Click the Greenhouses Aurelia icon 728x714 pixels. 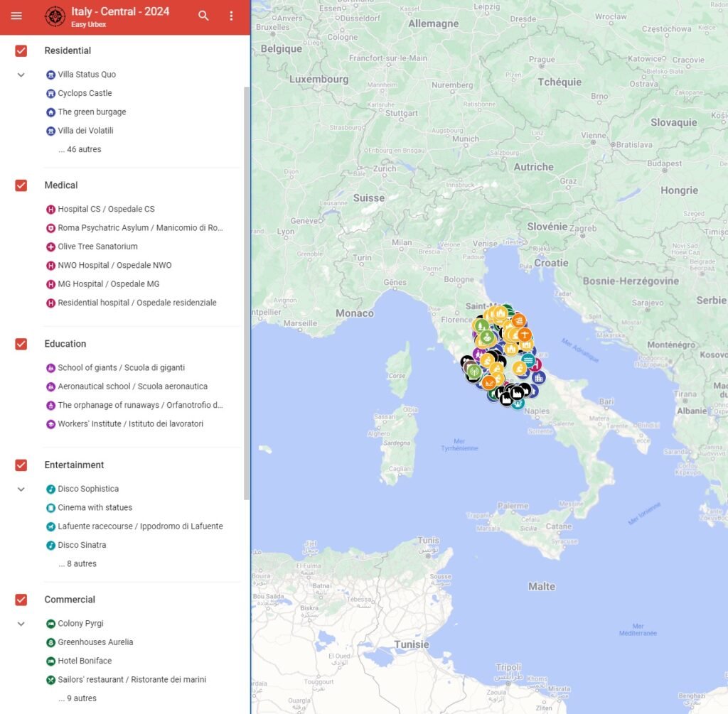coord(50,642)
